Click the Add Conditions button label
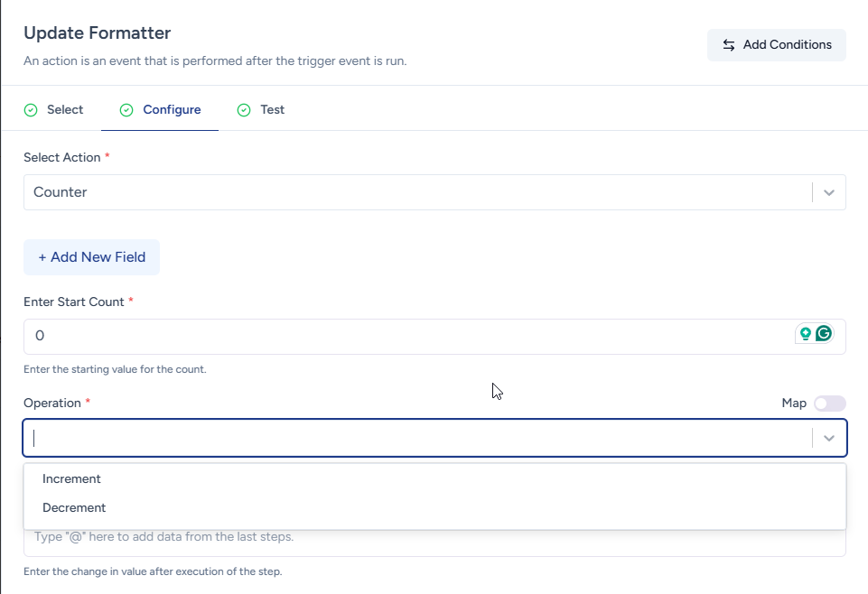Image resolution: width=868 pixels, height=594 pixels. click(x=787, y=45)
